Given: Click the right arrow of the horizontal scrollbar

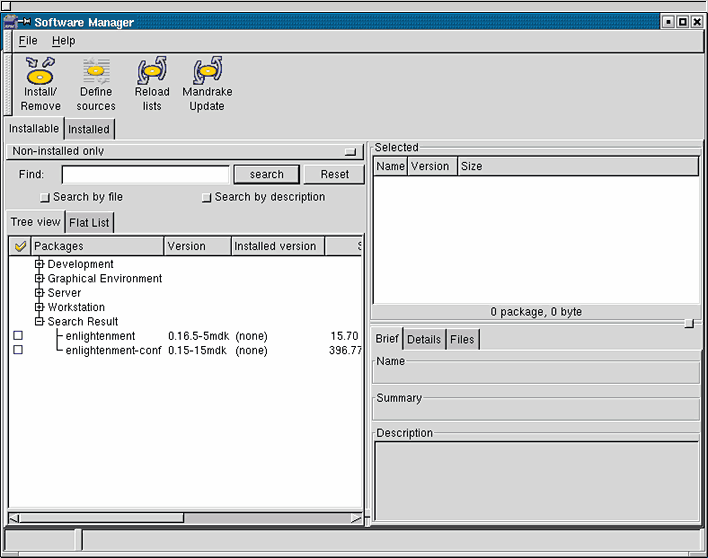Looking at the screenshot, I should [356, 518].
